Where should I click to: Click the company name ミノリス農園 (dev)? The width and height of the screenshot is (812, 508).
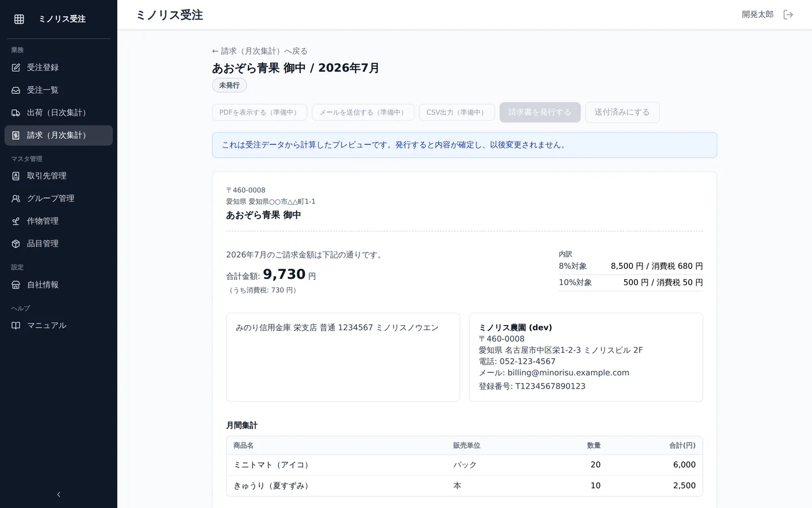(x=516, y=328)
